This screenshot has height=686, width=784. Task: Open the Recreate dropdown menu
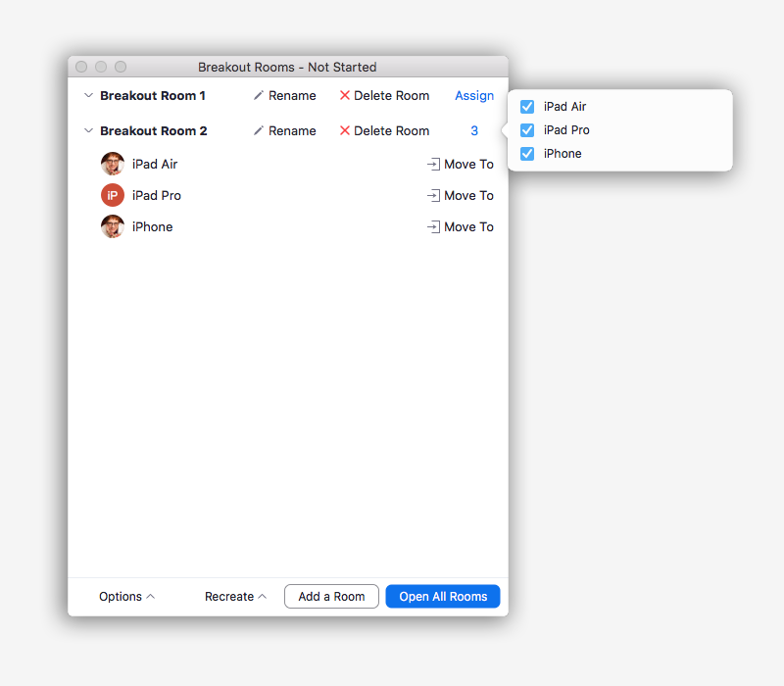235,597
